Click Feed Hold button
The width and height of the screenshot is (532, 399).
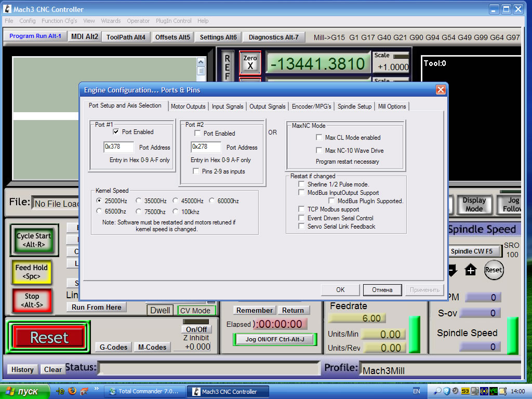[x=31, y=272]
